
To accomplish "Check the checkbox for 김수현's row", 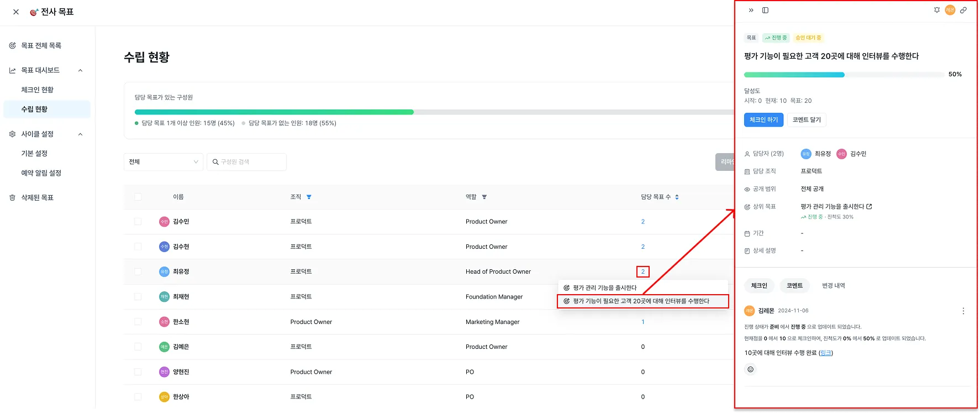I will tap(138, 247).
